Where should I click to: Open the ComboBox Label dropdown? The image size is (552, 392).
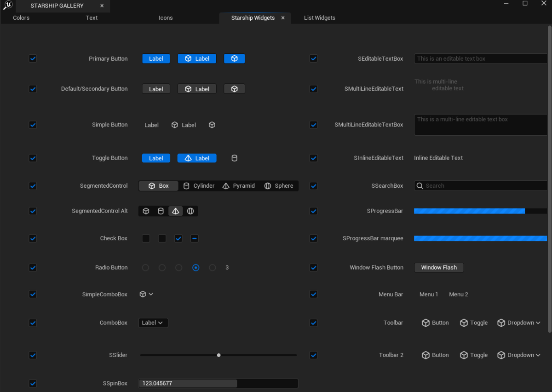[153, 323]
